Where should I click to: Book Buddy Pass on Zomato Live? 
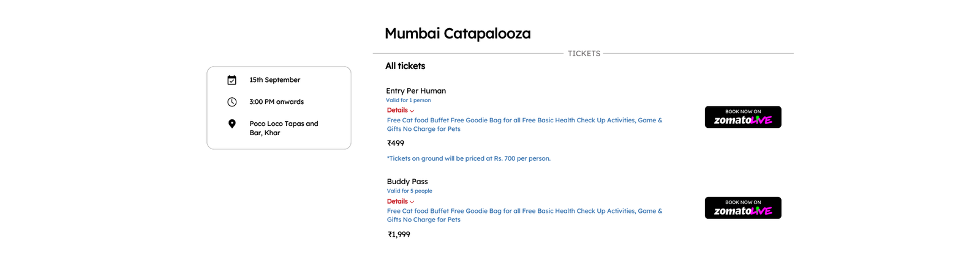tap(743, 208)
